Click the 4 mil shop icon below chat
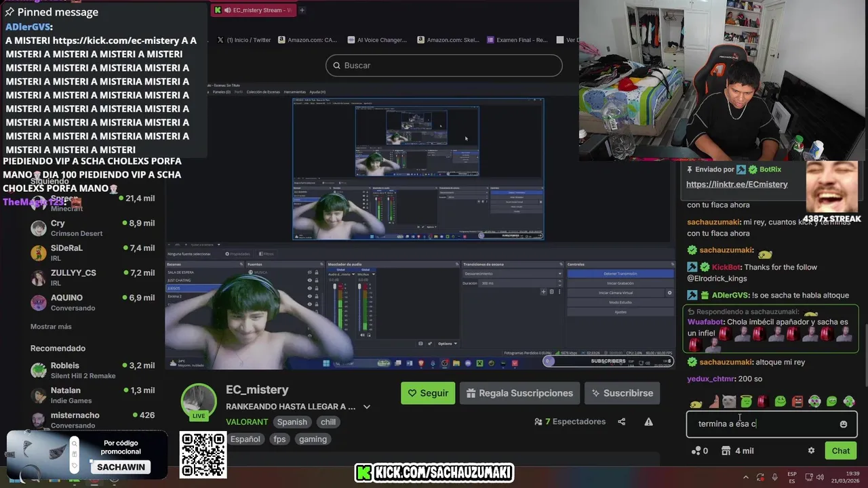Viewport: 868px width, 488px height. [726, 451]
